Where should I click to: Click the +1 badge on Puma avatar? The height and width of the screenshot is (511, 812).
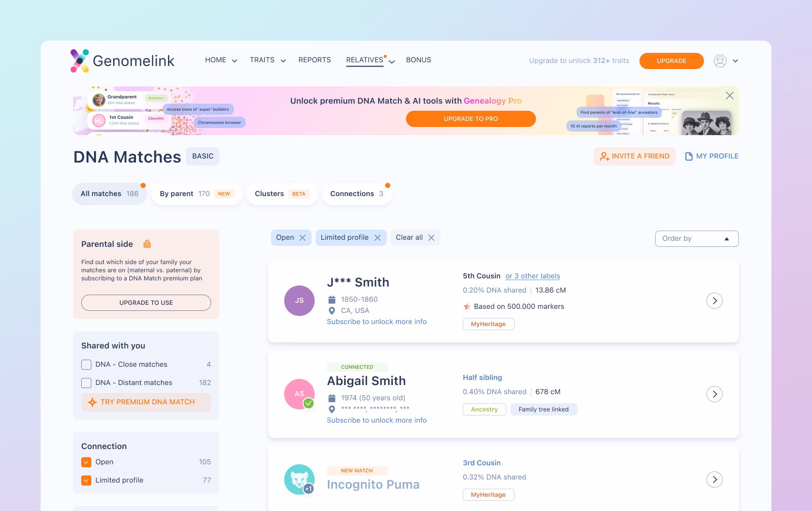coord(309,489)
